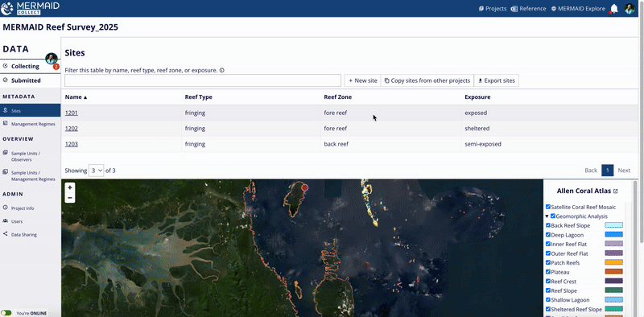Sort table by Reef Zone column
The image size is (644, 317).
(x=337, y=97)
